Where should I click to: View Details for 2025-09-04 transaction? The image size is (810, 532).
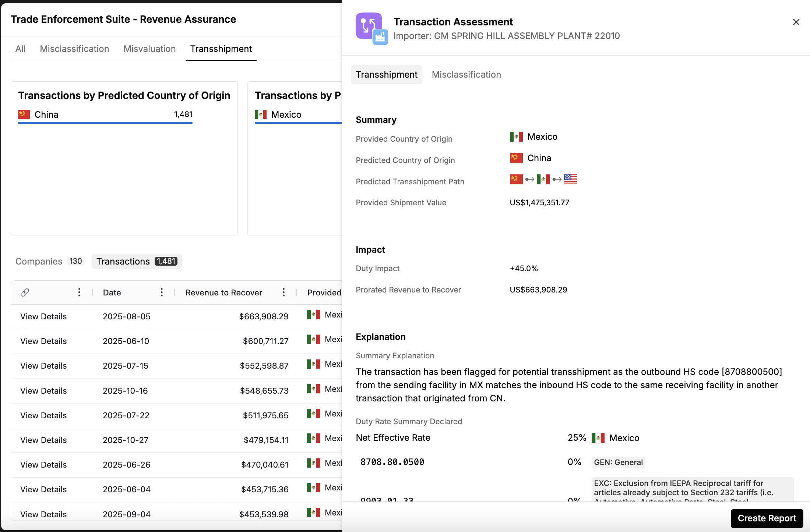(x=43, y=514)
